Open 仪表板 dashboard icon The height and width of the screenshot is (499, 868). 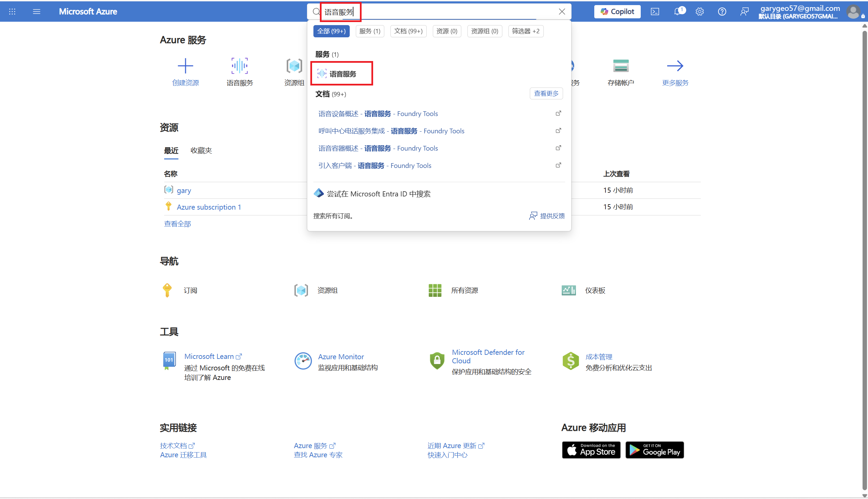(569, 290)
